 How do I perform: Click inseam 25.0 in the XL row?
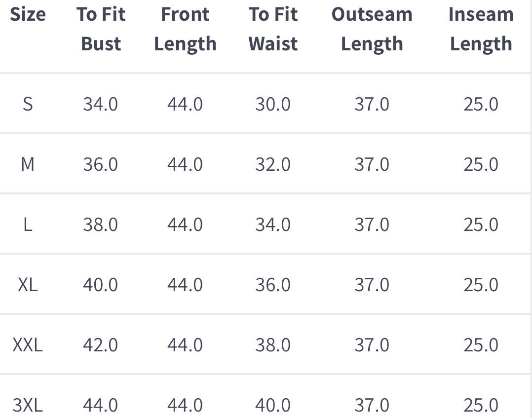click(x=481, y=285)
